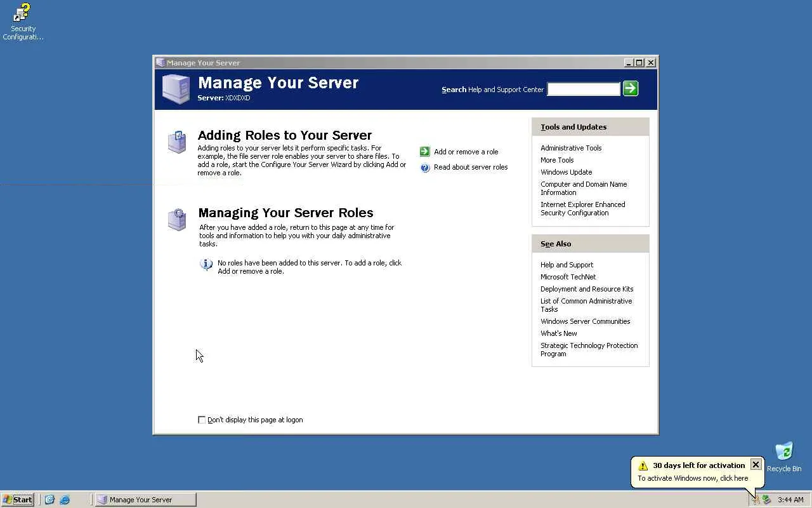Open the Start menu

point(18,500)
